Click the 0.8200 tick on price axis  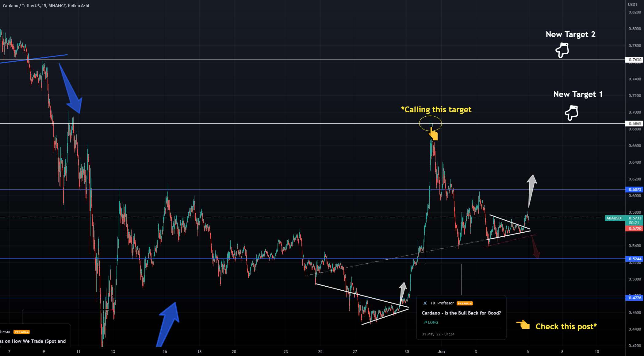pyautogui.click(x=634, y=12)
